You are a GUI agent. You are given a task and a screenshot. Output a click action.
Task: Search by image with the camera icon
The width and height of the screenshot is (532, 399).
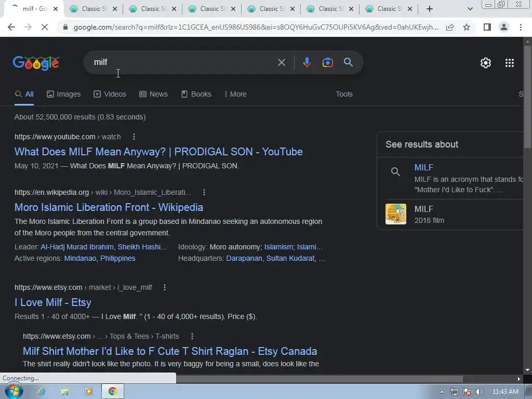point(327,62)
